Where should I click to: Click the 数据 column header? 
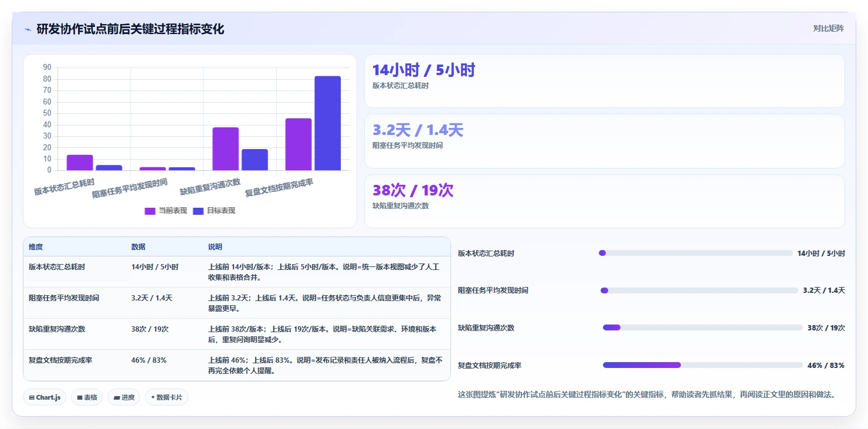[138, 247]
